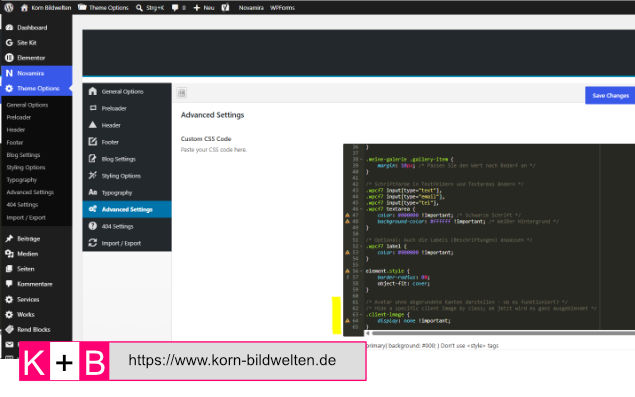
Task: Open the WPForms admin bar menu
Action: coord(282,8)
